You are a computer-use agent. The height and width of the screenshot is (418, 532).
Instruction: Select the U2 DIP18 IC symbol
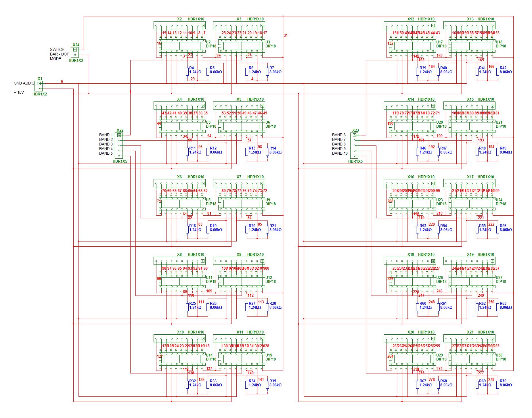[x=181, y=46]
